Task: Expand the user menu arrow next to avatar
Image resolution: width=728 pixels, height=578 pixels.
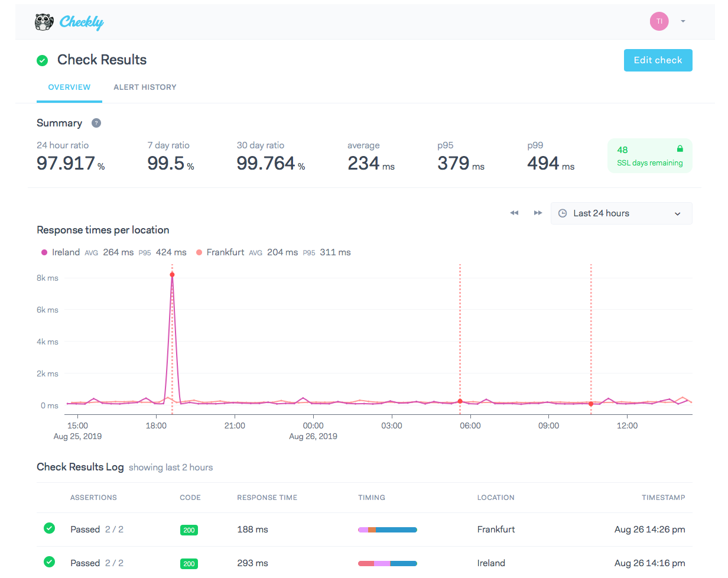Action: click(683, 22)
